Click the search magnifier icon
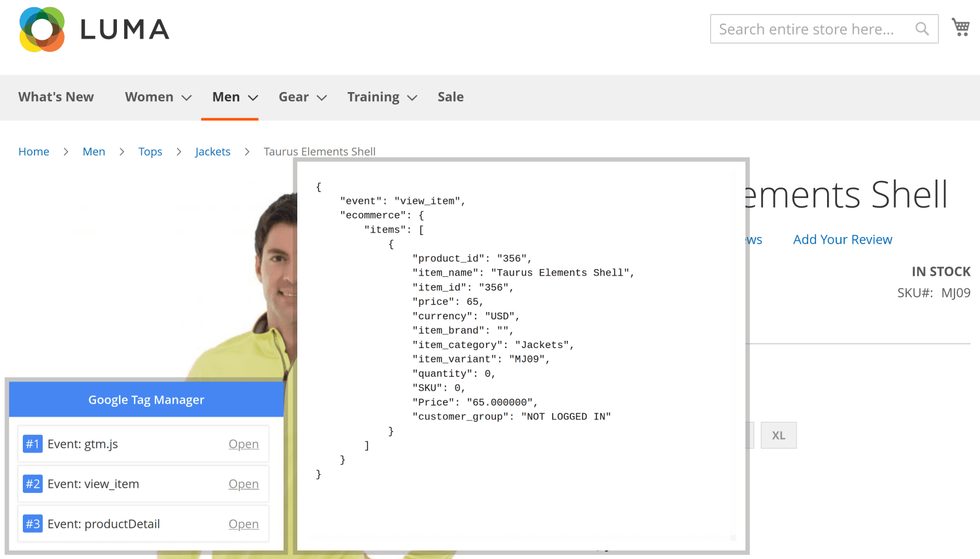This screenshot has height=559, width=980. coord(922,29)
